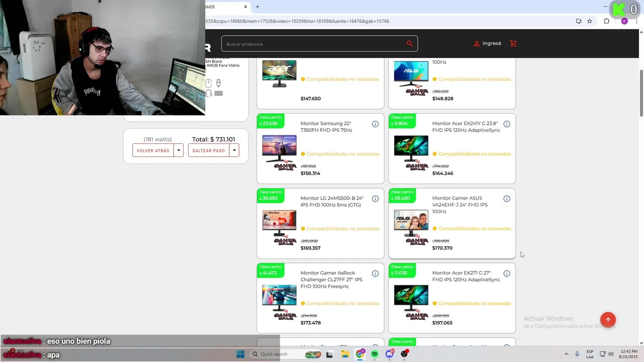The height and width of the screenshot is (362, 644).
Task: Open info icon for Samsung 22" T350FH monitor
Action: click(375, 124)
